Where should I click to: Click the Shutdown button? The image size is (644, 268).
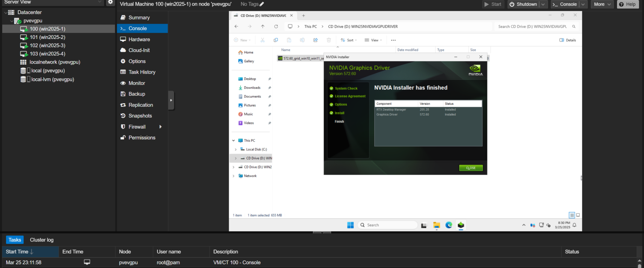[523, 4]
